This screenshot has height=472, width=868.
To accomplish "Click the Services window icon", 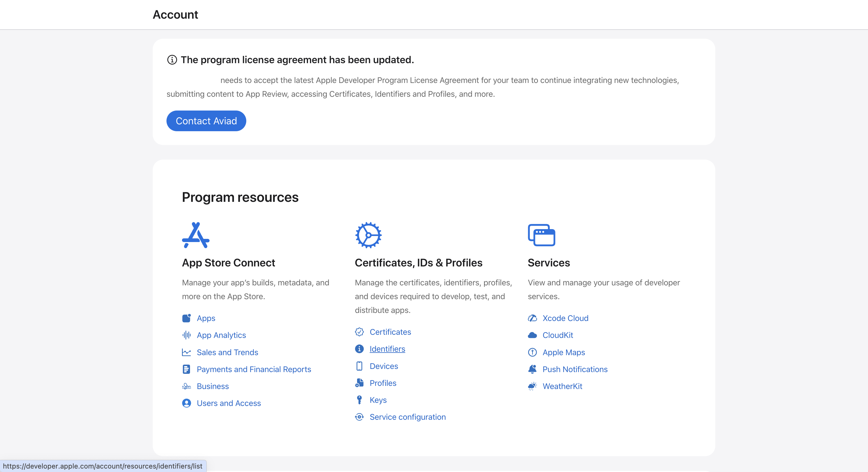I will click(541, 235).
